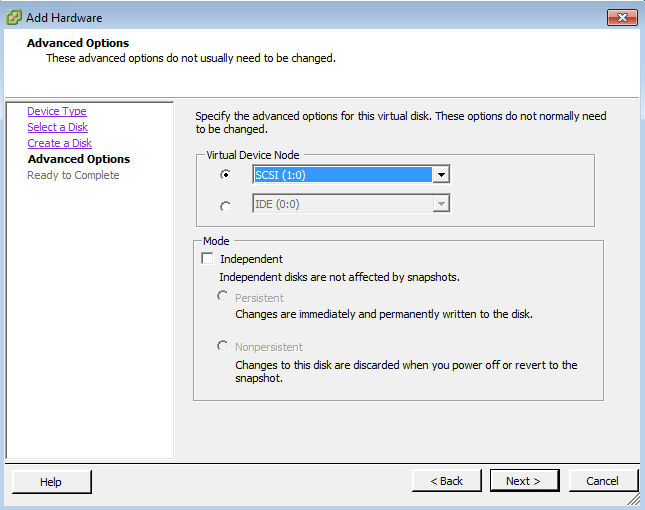Enable the Independent mode checkbox
The height and width of the screenshot is (510, 645).
point(207,259)
